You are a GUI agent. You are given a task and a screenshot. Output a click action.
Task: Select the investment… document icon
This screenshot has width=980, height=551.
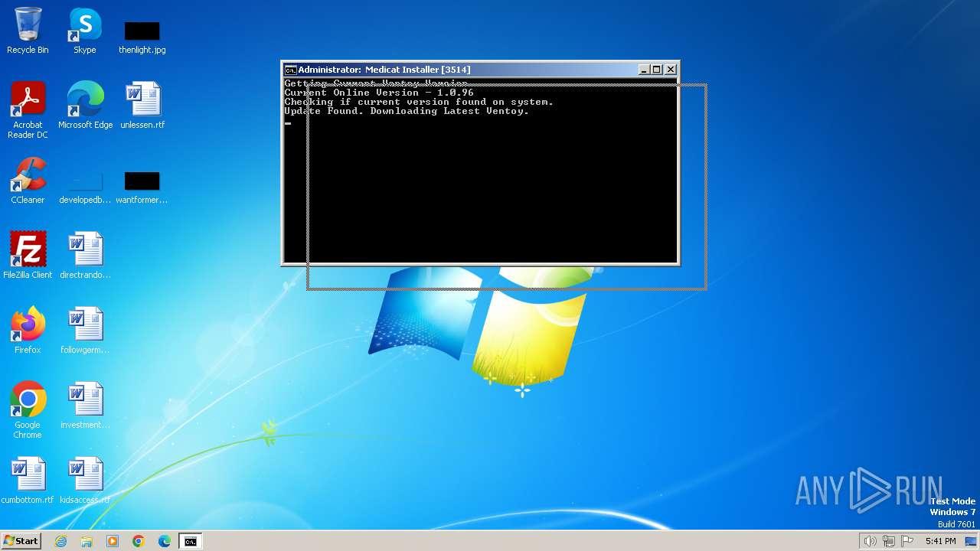coord(85,406)
